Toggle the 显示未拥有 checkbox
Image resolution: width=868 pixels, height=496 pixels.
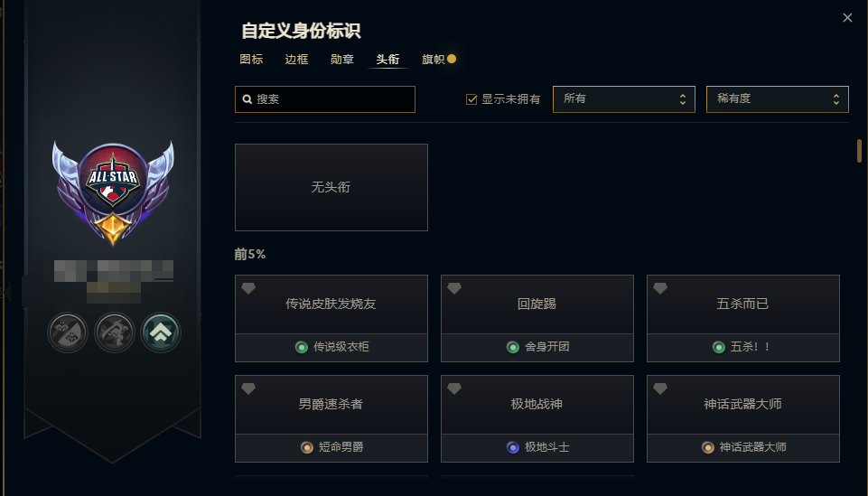pyautogui.click(x=471, y=99)
